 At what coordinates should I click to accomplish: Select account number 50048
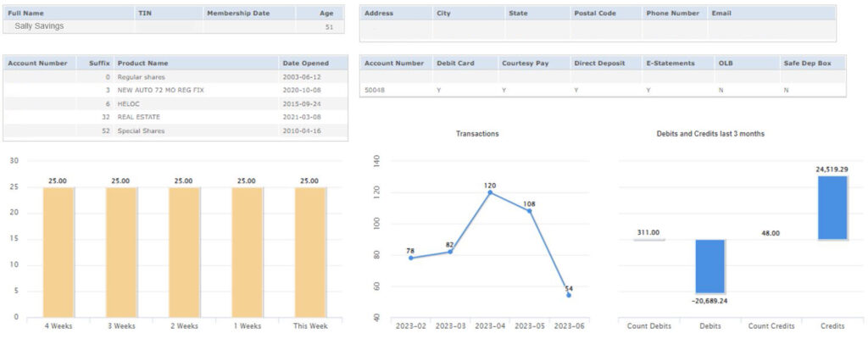click(374, 90)
